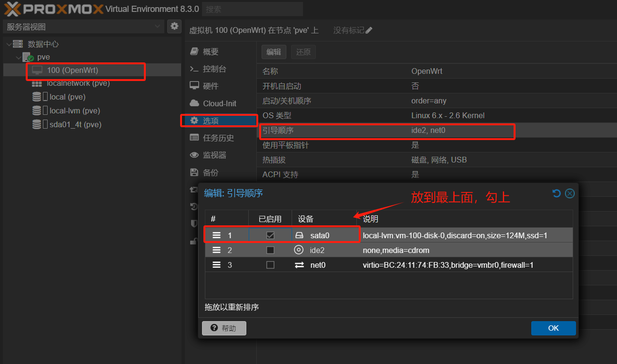The image size is (617, 364).
Task: Select the 开机自启动 option row
Action: click(x=436, y=86)
